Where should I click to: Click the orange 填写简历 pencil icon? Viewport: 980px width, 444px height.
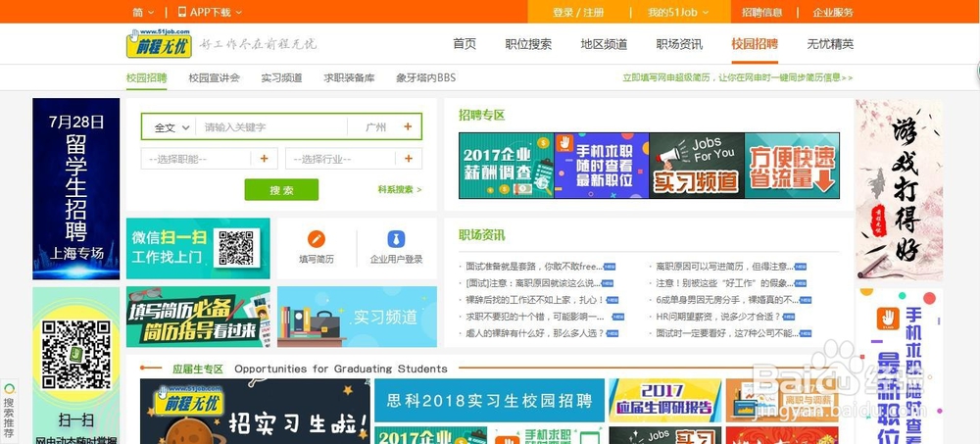pyautogui.click(x=317, y=239)
